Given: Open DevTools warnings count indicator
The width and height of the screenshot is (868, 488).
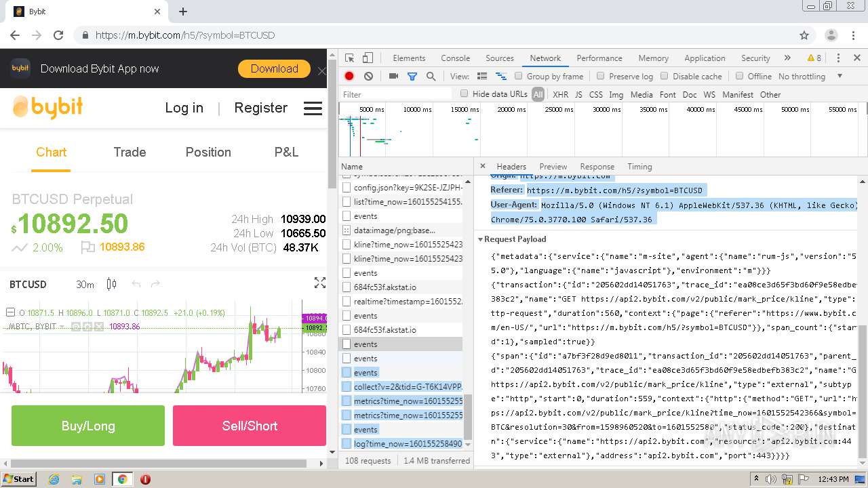Looking at the screenshot, I should click(x=814, y=58).
